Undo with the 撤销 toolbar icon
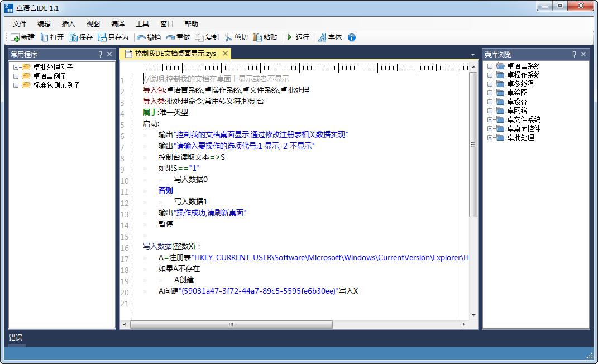The image size is (598, 364). [141, 37]
